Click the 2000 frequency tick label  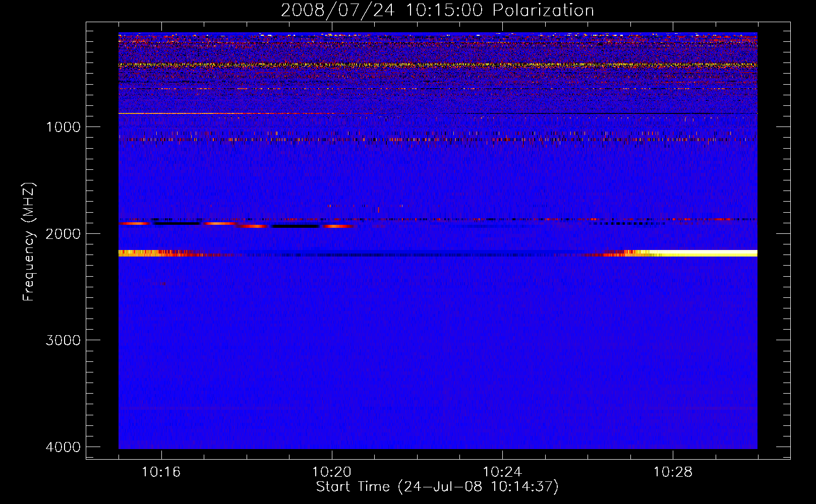coord(63,234)
